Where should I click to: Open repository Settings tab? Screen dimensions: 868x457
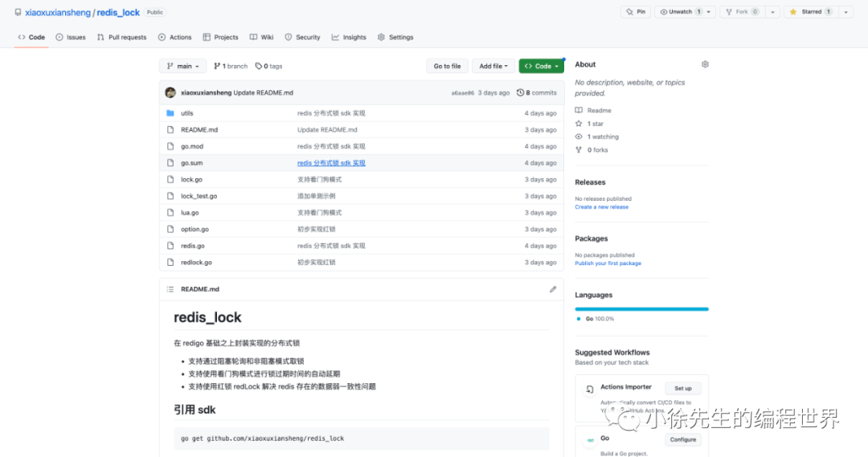pos(395,37)
